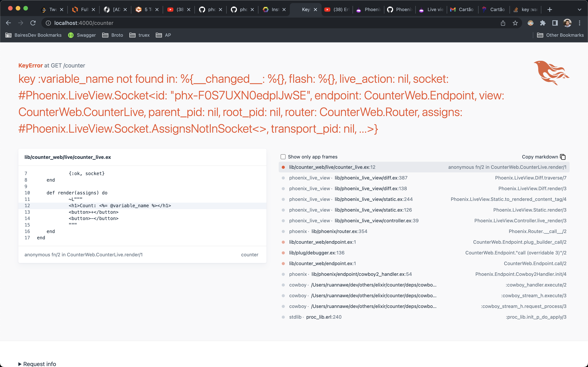This screenshot has height=367, width=588.
Task: Open the Extensions puzzle icon
Action: [543, 23]
